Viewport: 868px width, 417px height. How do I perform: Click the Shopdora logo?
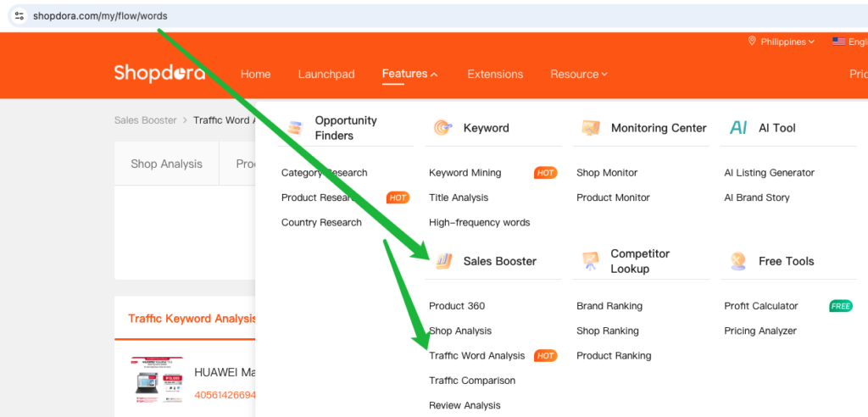click(159, 74)
